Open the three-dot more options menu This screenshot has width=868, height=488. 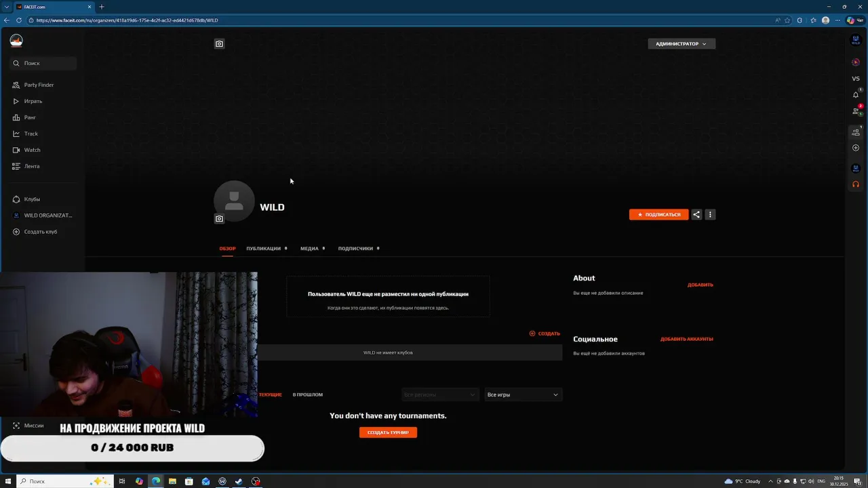pyautogui.click(x=710, y=214)
